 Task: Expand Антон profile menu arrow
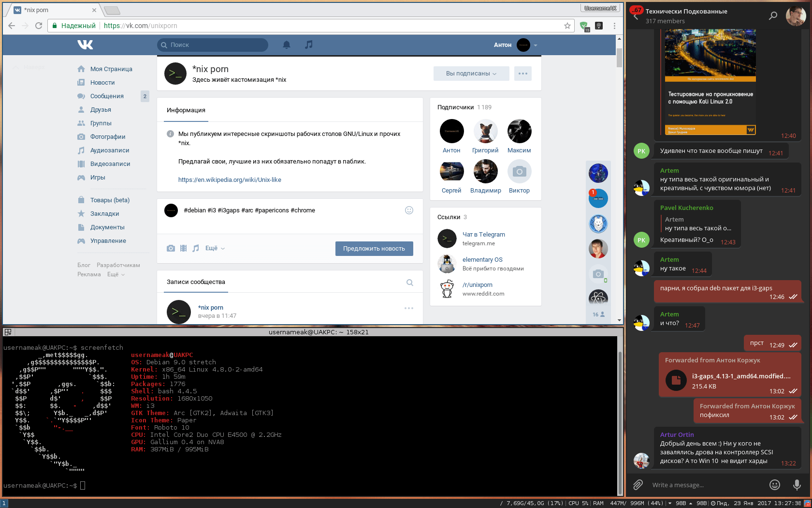(536, 45)
